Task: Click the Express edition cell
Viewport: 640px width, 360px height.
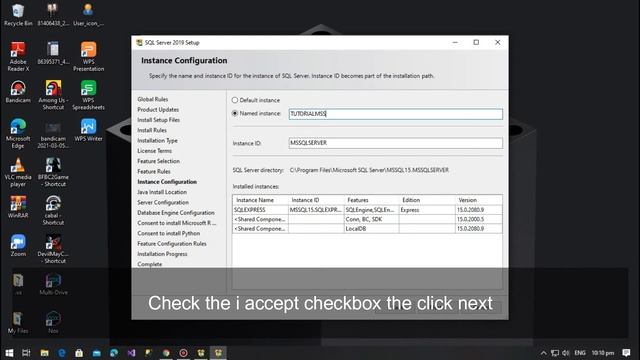Action: pos(427,210)
